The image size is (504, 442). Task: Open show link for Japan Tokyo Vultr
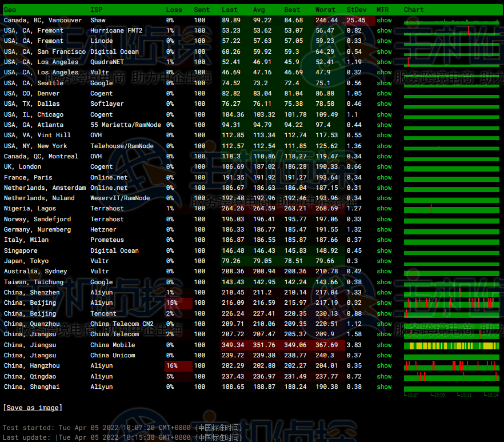click(x=384, y=261)
